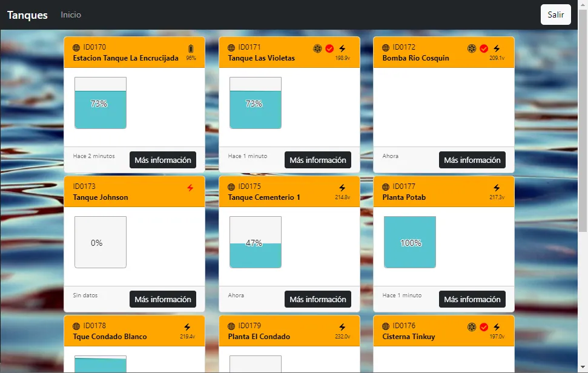Click the globe icon next to ID0175
Viewport: 588px width, 373px height.
pyautogui.click(x=231, y=187)
